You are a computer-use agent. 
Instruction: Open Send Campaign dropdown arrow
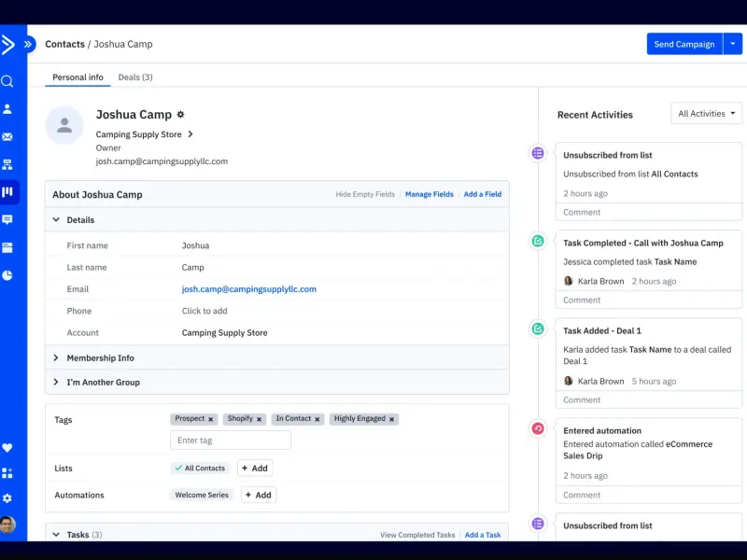point(733,44)
